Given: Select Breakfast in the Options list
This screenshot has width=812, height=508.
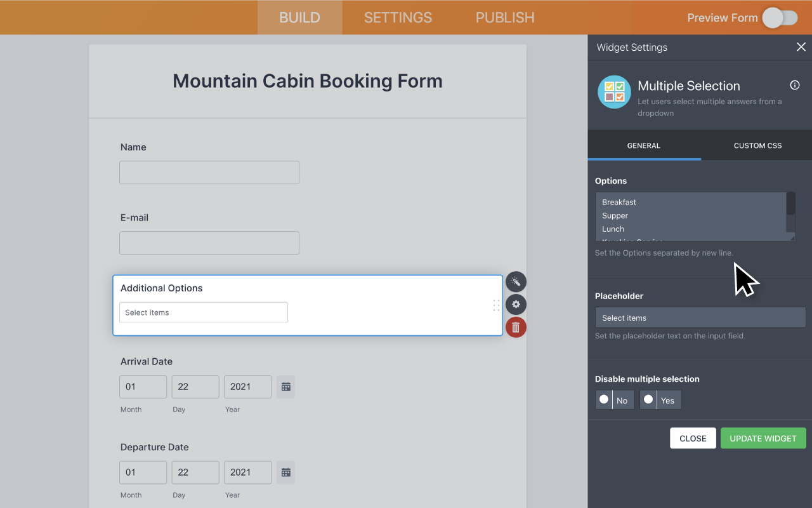Looking at the screenshot, I should (619, 202).
